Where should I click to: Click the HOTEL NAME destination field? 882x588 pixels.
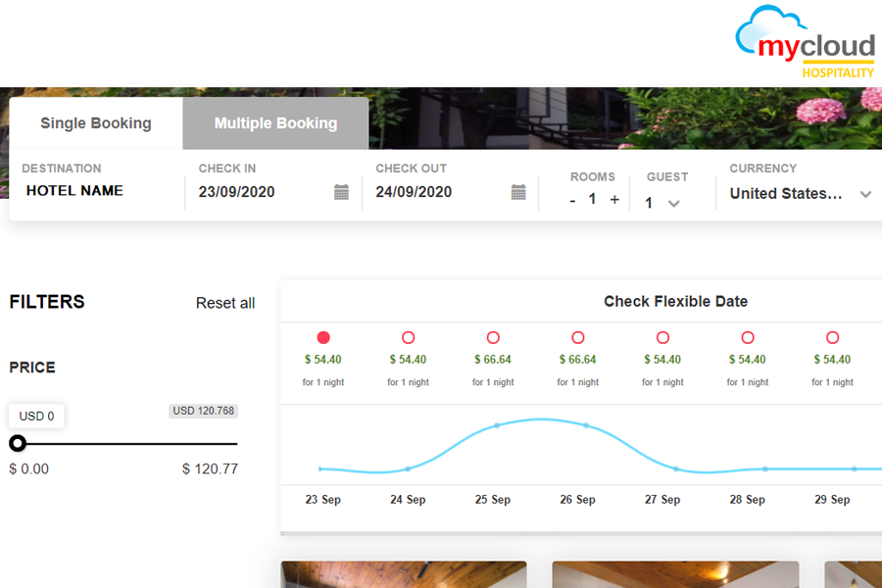[74, 191]
